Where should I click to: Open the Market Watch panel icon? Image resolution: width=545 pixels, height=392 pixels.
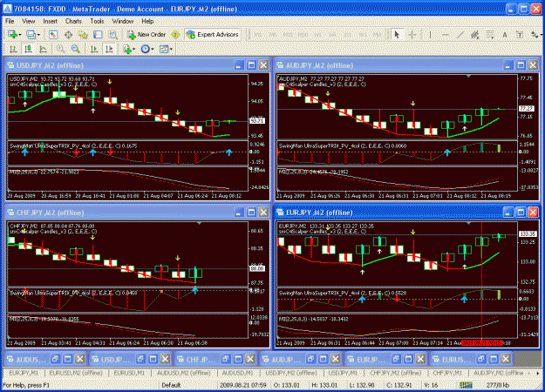tap(53, 34)
